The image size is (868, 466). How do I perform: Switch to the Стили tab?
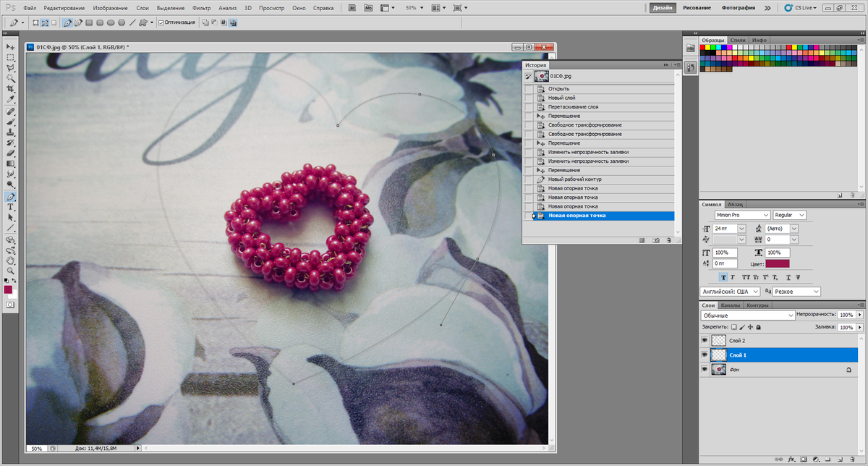(738, 40)
